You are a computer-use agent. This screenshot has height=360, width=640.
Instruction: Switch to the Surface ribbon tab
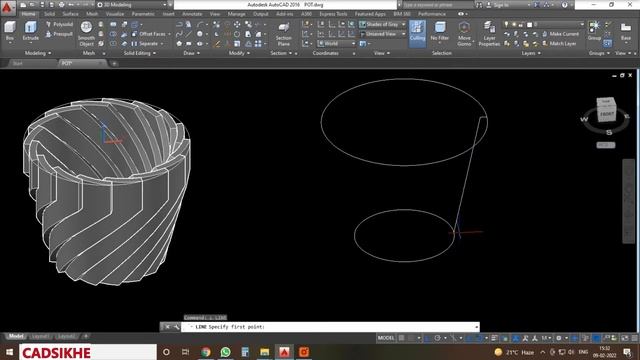(x=70, y=14)
